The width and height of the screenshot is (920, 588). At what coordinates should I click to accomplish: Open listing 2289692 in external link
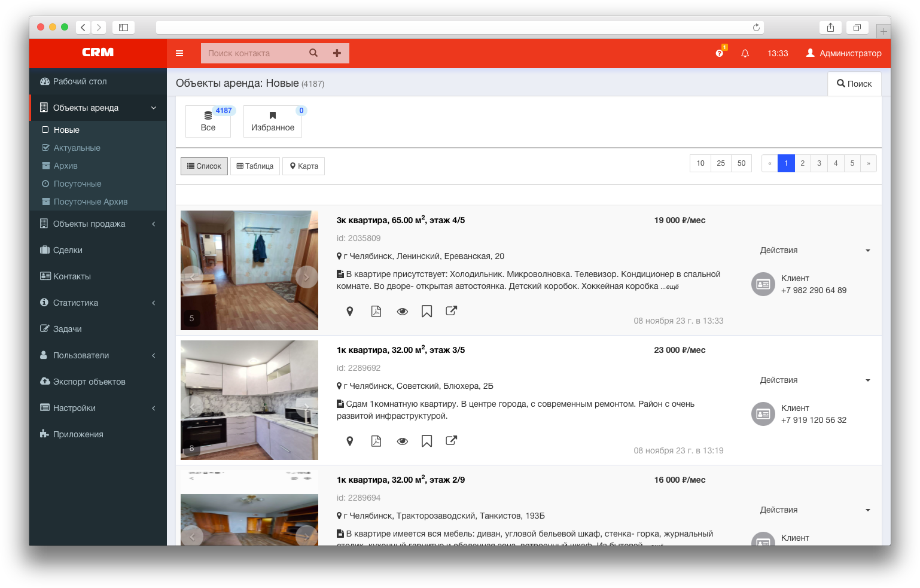tap(452, 440)
